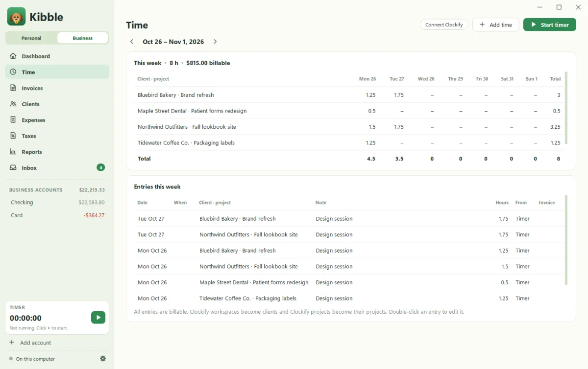Viewport: 588px width, 369px height.
Task: Select the Checking account
Action: pyautogui.click(x=57, y=202)
